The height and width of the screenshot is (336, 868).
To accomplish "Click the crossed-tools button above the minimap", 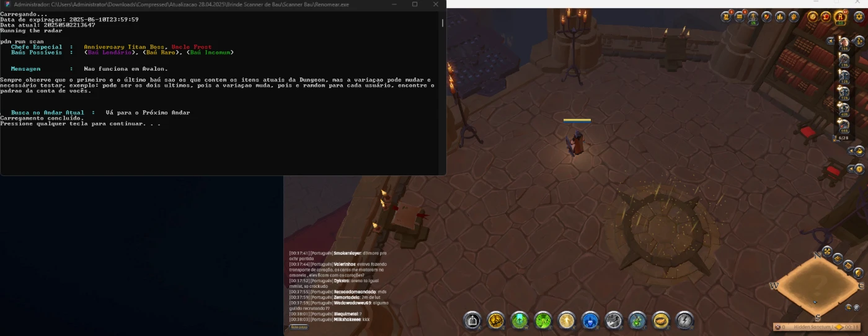I will coord(827,250).
